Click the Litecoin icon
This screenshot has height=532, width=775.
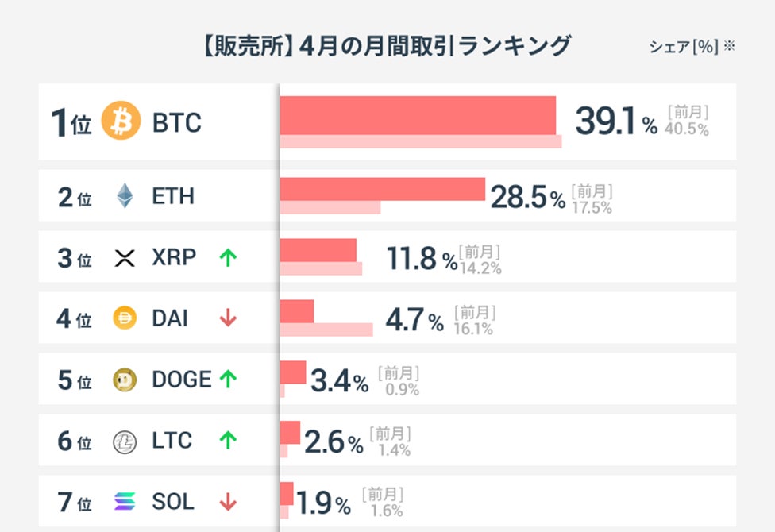[125, 441]
